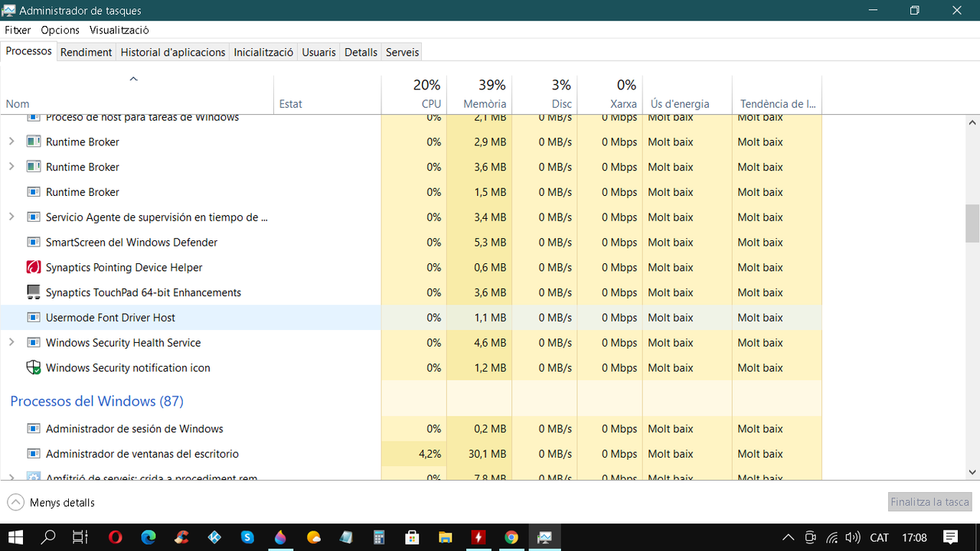Screen dimensions: 980x551
Task: Expand the Runtime Broker row using 3,6 MB
Action: (11, 167)
